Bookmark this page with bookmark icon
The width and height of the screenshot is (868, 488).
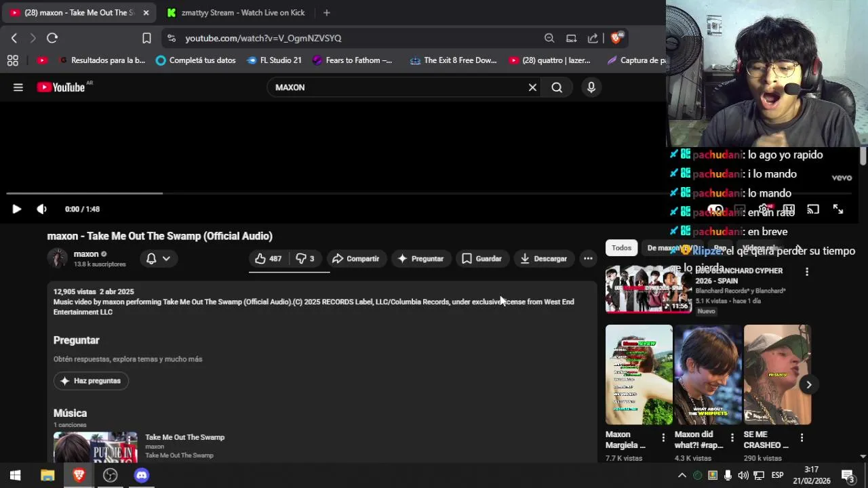146,38
